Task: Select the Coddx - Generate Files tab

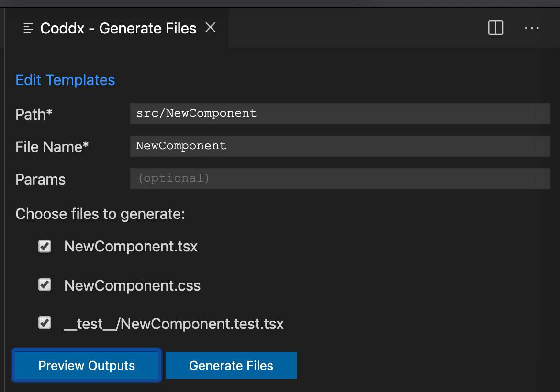Action: coord(118,28)
